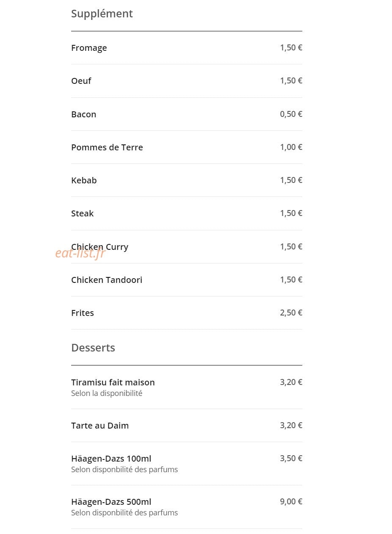This screenshot has width=392, height=534.
Task: Choose the Bacon supplement
Action: point(187,114)
